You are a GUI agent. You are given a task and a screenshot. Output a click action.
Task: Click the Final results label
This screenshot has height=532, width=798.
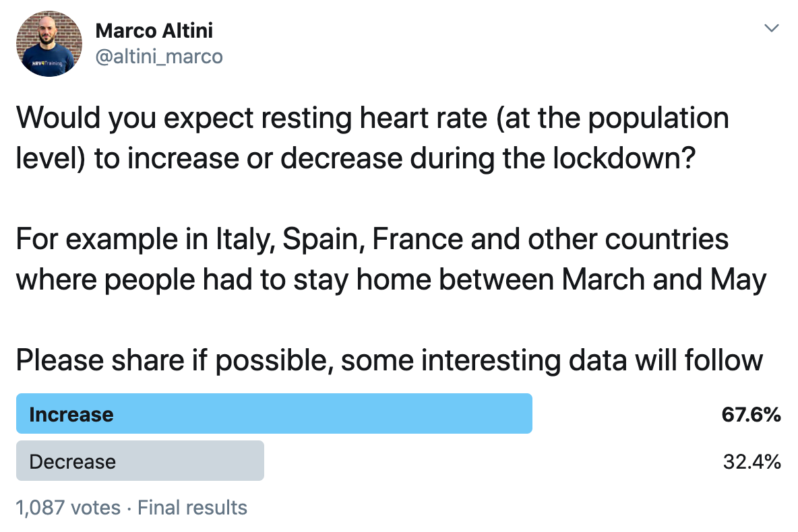point(192,507)
